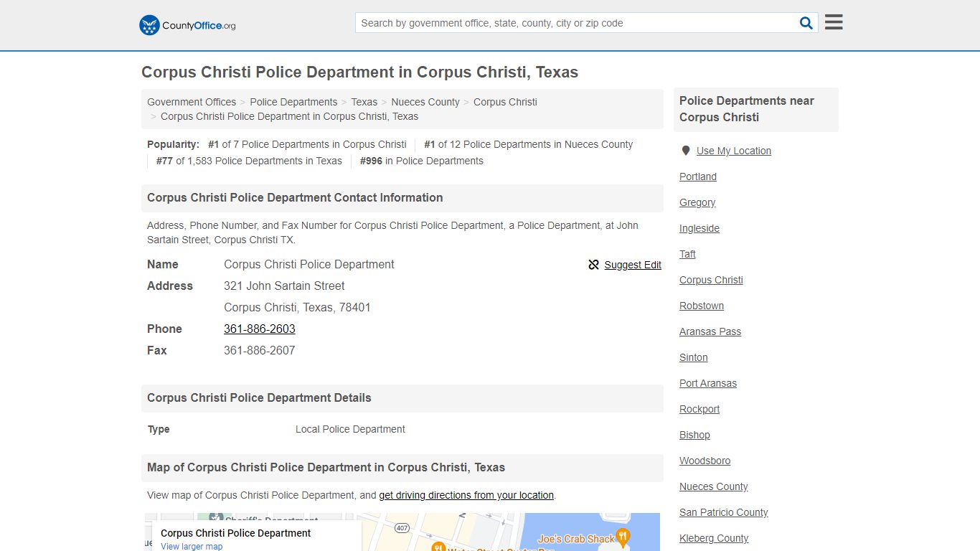
Task: Click the Contact Information section heading
Action: coord(295,197)
